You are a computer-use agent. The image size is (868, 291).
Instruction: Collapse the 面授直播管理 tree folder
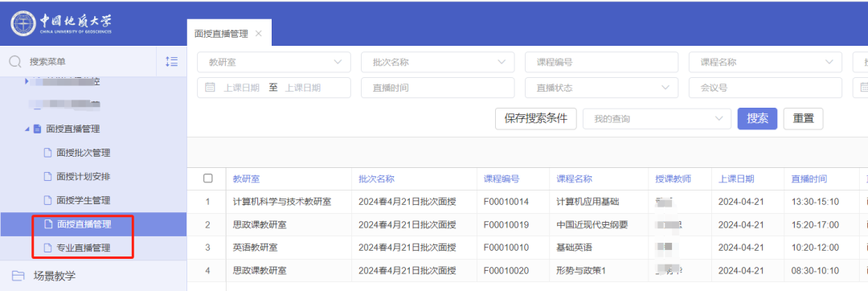(x=27, y=129)
